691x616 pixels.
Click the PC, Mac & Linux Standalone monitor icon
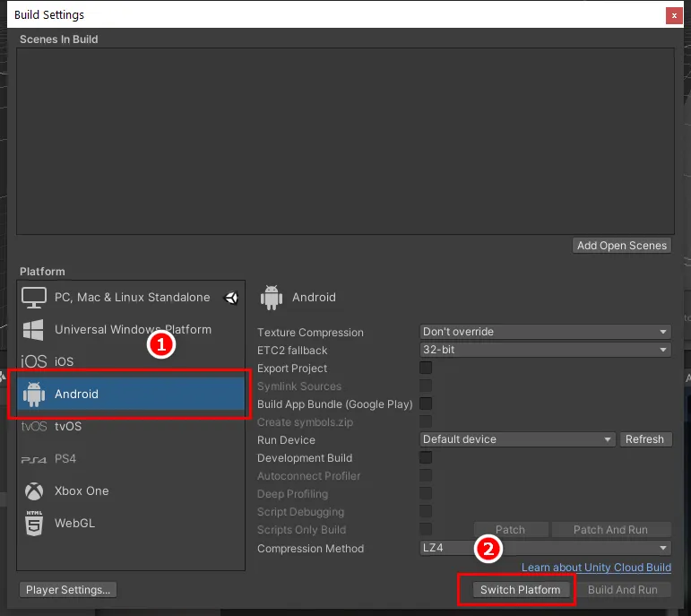coord(34,298)
